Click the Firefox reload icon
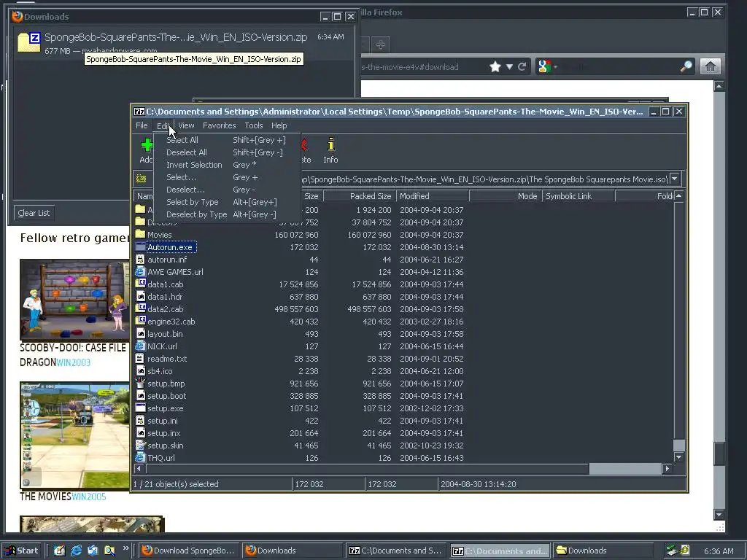 click(x=522, y=66)
